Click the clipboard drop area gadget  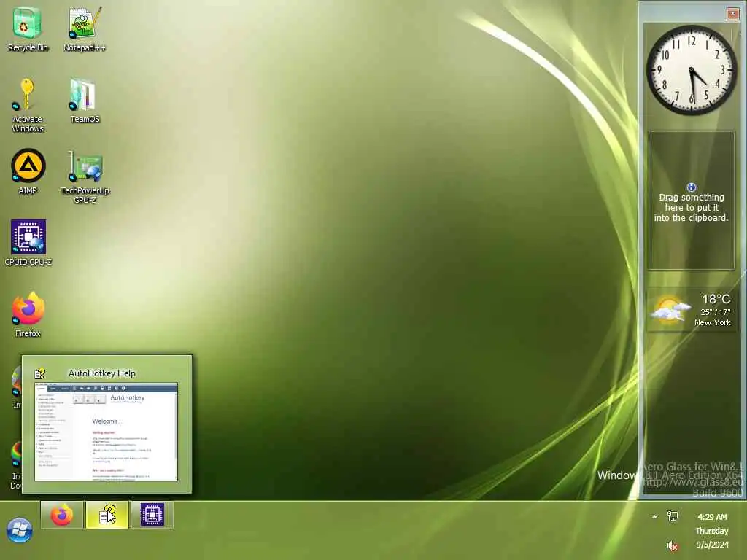[x=692, y=201]
